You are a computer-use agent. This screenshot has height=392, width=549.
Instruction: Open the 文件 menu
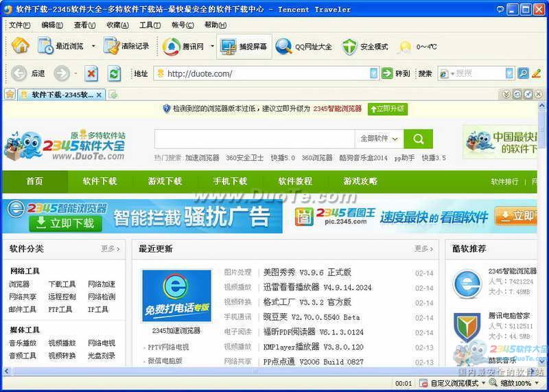[20, 25]
